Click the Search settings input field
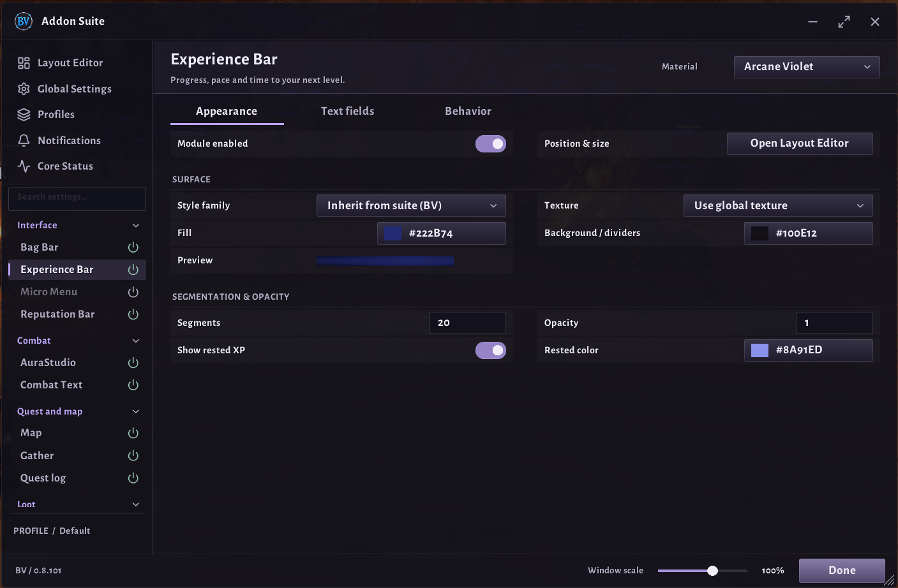898x588 pixels. point(77,199)
